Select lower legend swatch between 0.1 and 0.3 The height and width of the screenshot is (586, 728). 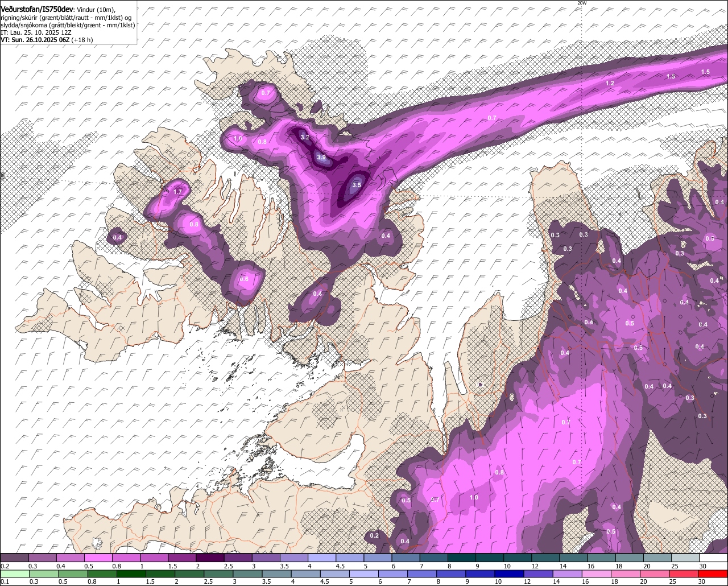click(14, 573)
